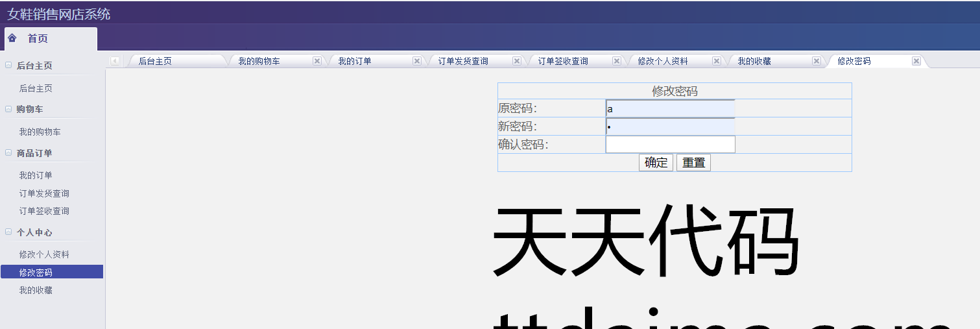This screenshot has height=329, width=980.
Task: Collapse the 商品订单 sidebar section
Action: (x=8, y=153)
